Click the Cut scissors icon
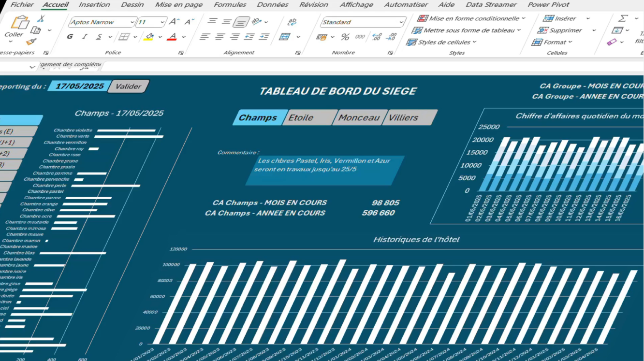Image resolution: width=644 pixels, height=361 pixels. point(41,19)
